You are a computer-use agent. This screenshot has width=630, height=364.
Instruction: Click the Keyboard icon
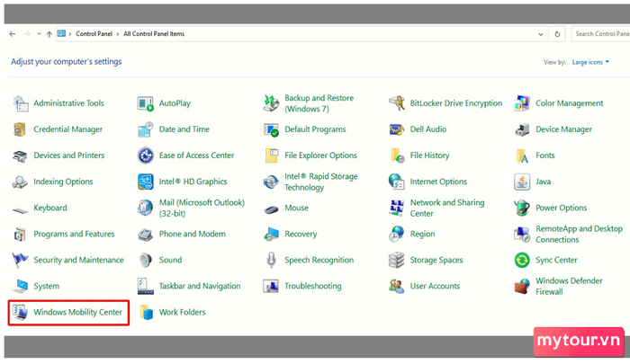20,209
